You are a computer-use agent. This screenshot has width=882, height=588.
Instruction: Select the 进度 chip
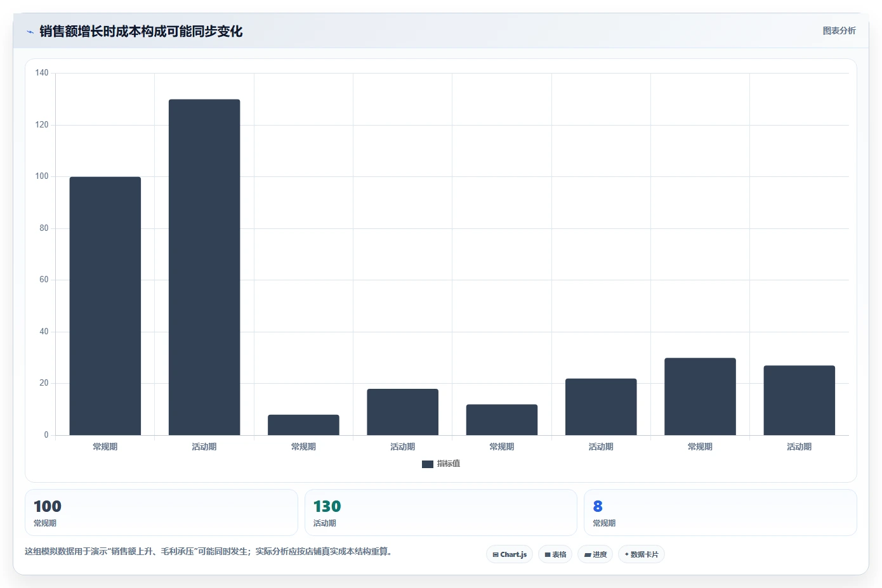coord(595,554)
